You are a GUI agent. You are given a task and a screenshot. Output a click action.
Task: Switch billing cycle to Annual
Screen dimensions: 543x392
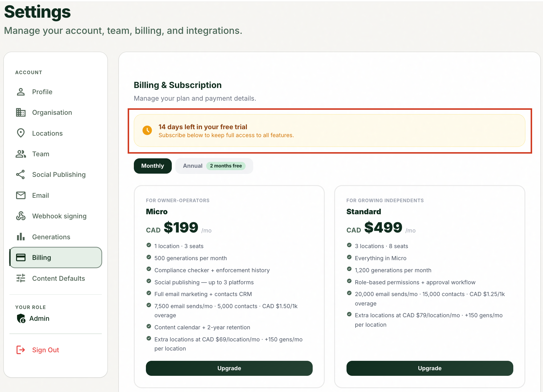193,166
